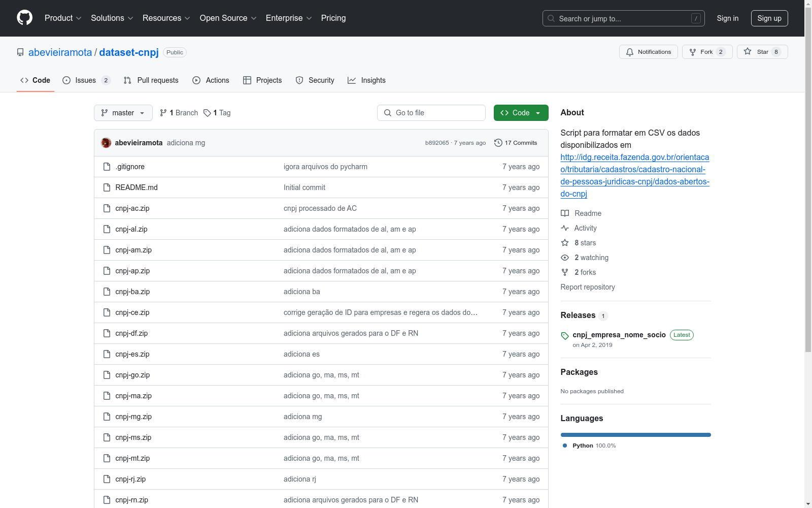The image size is (812, 508).
Task: Expand the Resources menu
Action: (166, 18)
